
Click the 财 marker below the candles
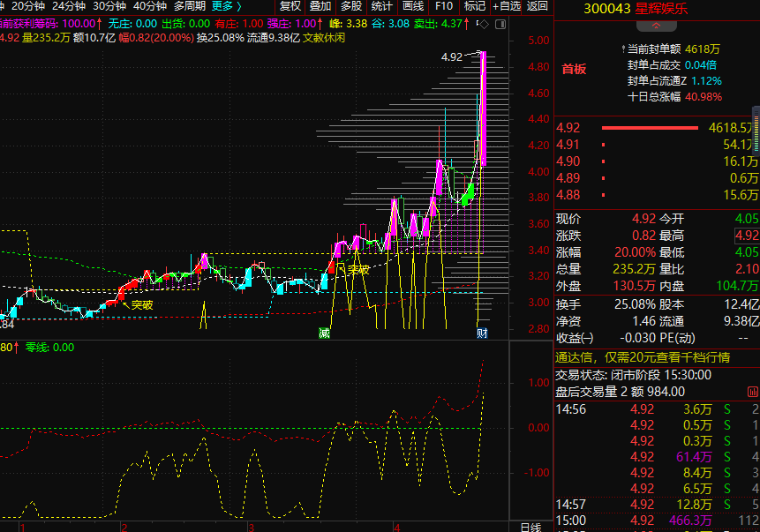click(481, 333)
